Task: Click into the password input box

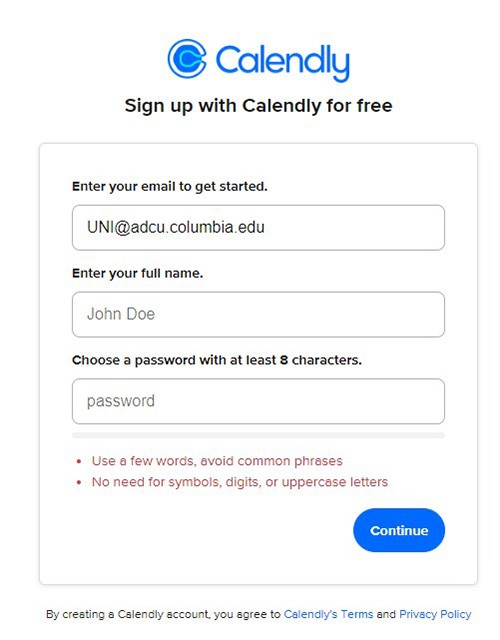Action: click(258, 401)
